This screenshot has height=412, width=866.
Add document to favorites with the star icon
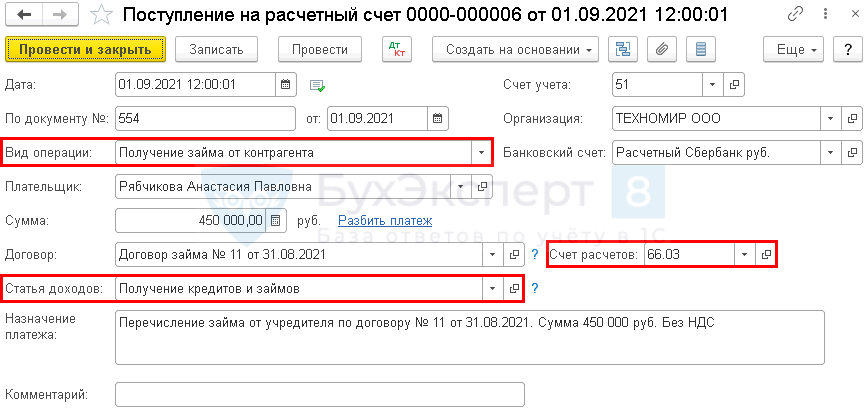(x=102, y=15)
